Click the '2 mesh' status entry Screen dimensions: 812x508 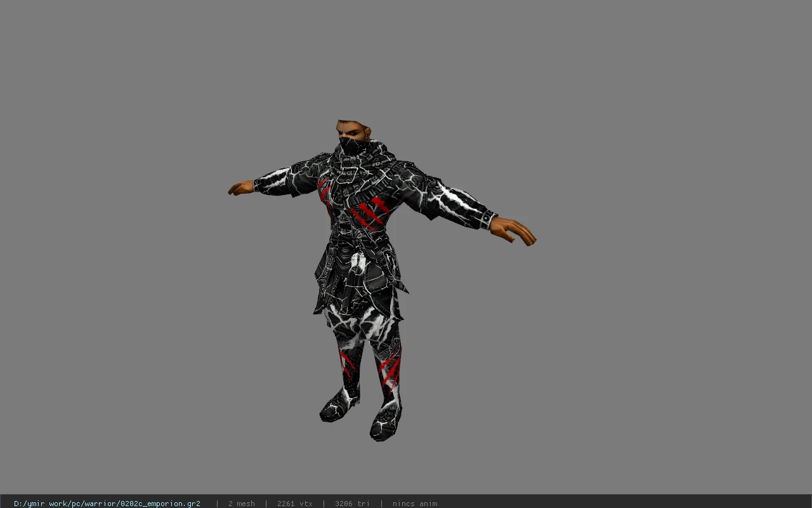click(242, 504)
